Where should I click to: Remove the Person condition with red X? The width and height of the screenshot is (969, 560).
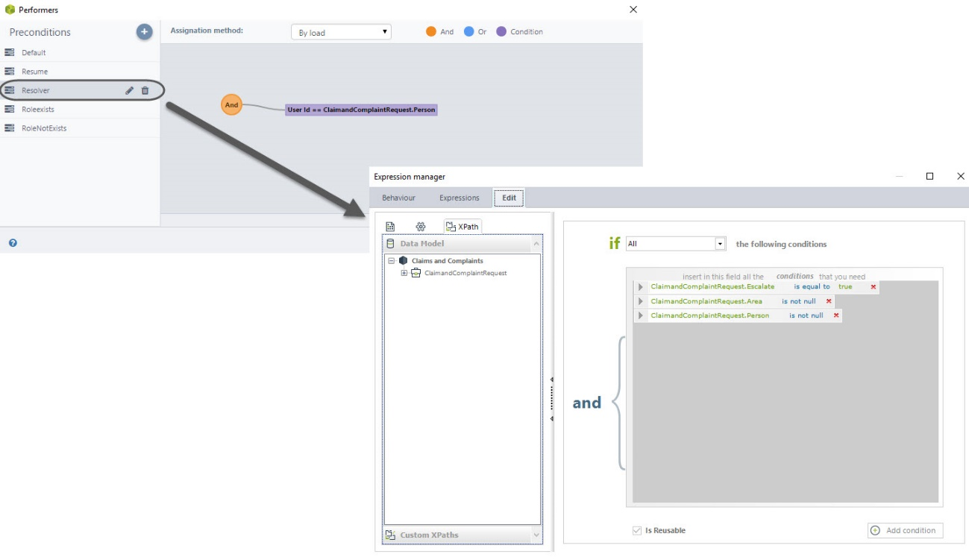point(836,315)
